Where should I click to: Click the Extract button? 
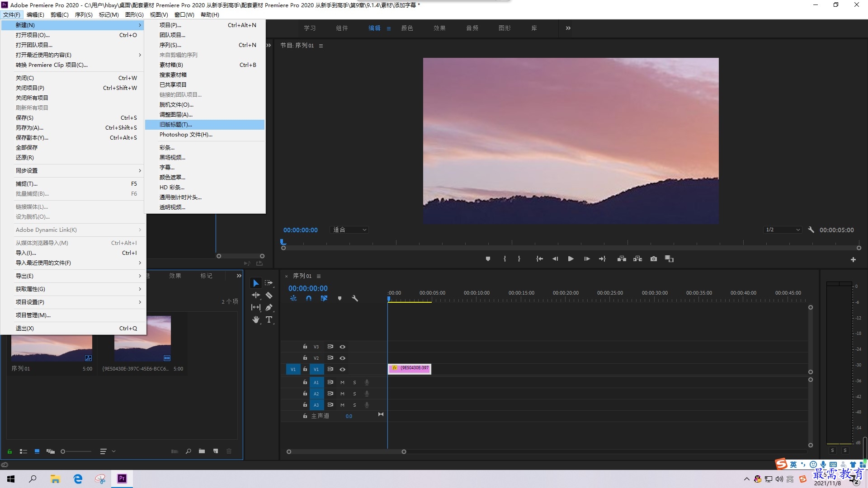point(637,259)
